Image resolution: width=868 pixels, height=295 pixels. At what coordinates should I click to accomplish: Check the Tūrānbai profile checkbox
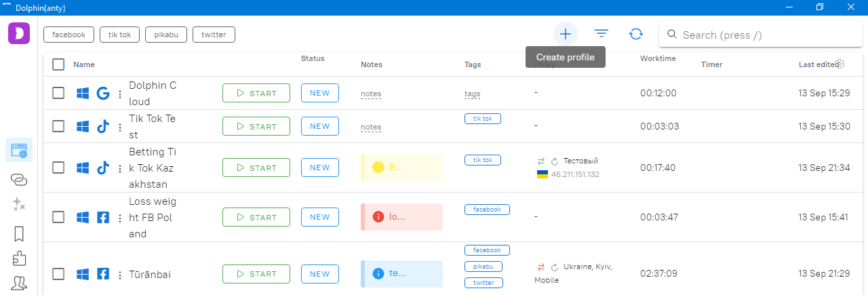click(x=58, y=274)
